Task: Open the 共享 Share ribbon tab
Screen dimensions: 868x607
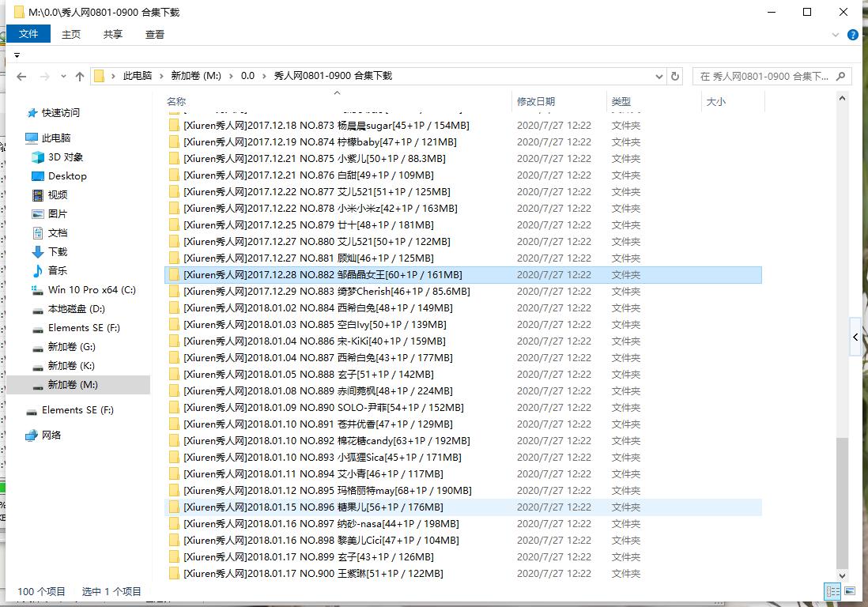Action: coord(113,34)
